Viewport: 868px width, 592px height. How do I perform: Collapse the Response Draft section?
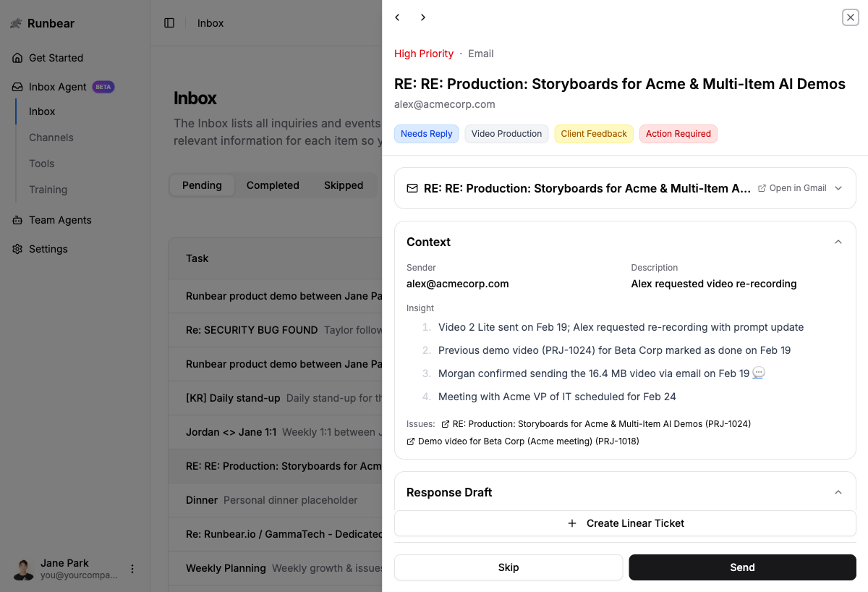pos(838,492)
